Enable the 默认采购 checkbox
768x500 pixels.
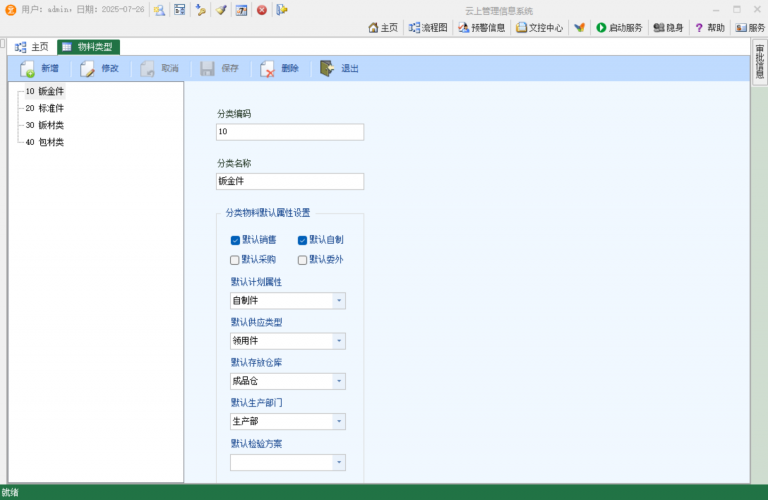click(235, 260)
